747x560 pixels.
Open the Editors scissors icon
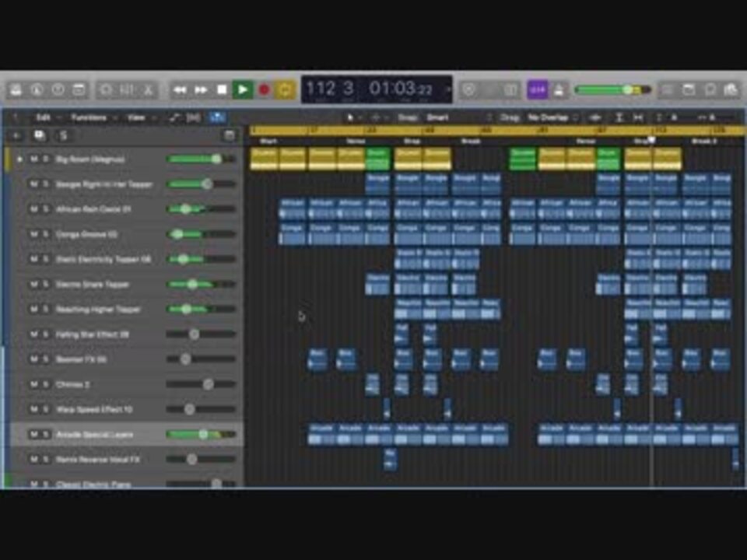(148, 89)
